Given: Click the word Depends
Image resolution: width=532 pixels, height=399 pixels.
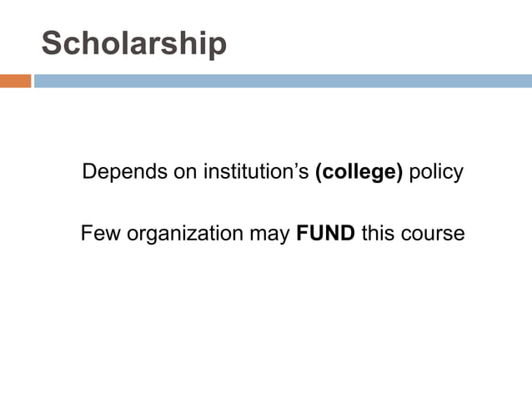Looking at the screenshot, I should (x=125, y=172).
